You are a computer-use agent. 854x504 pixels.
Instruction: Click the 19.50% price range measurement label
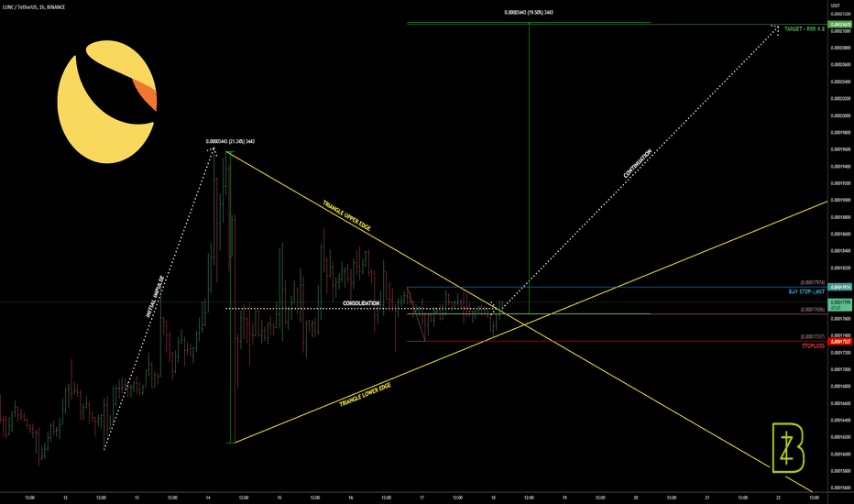pos(529,12)
